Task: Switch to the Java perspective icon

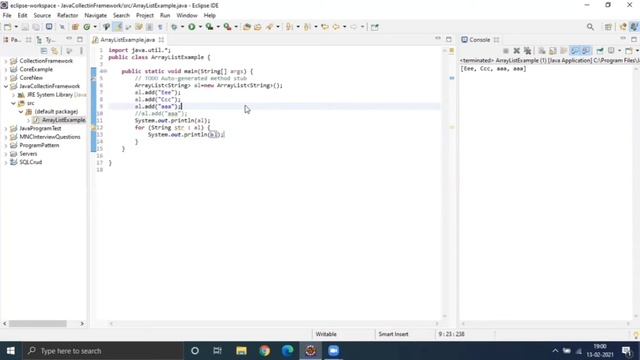Action: tap(634, 27)
